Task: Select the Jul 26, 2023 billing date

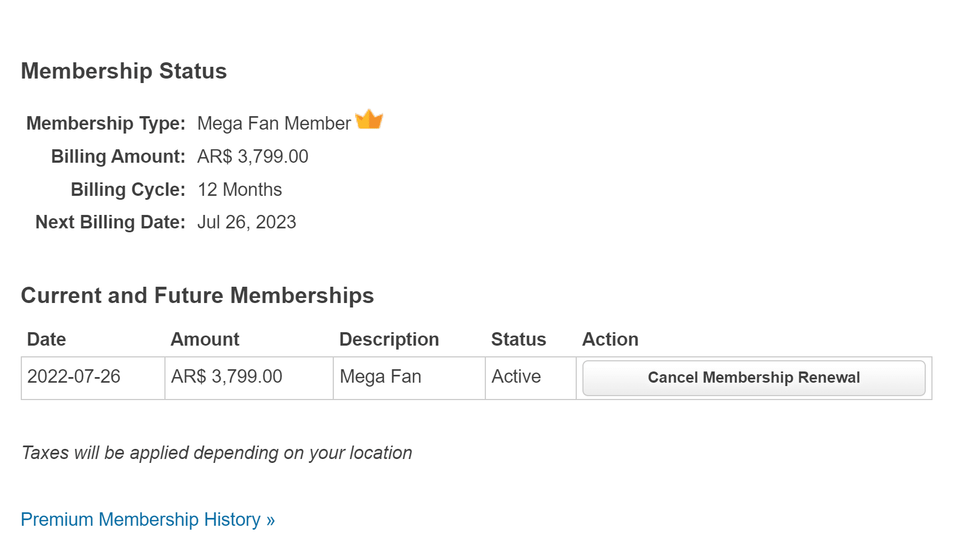Action: click(x=246, y=222)
